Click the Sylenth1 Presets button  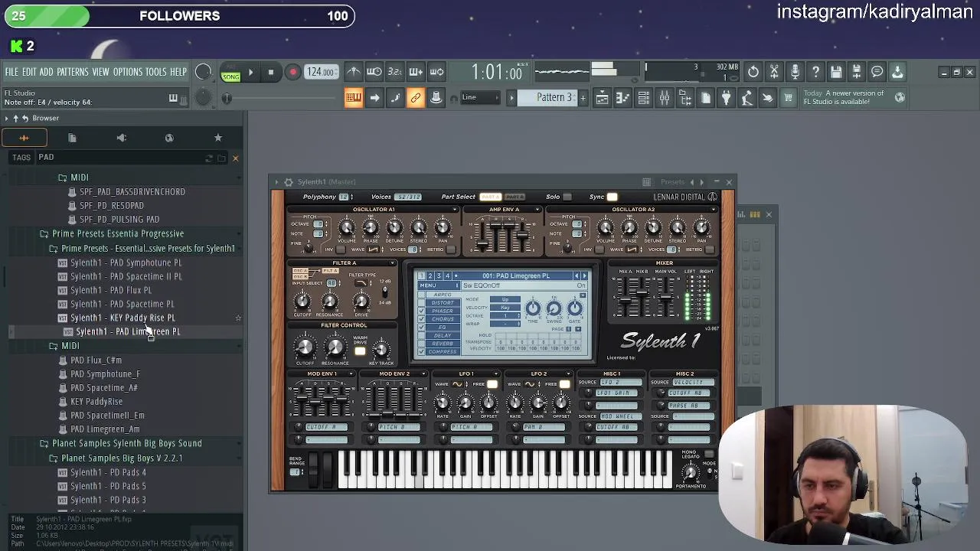point(672,182)
